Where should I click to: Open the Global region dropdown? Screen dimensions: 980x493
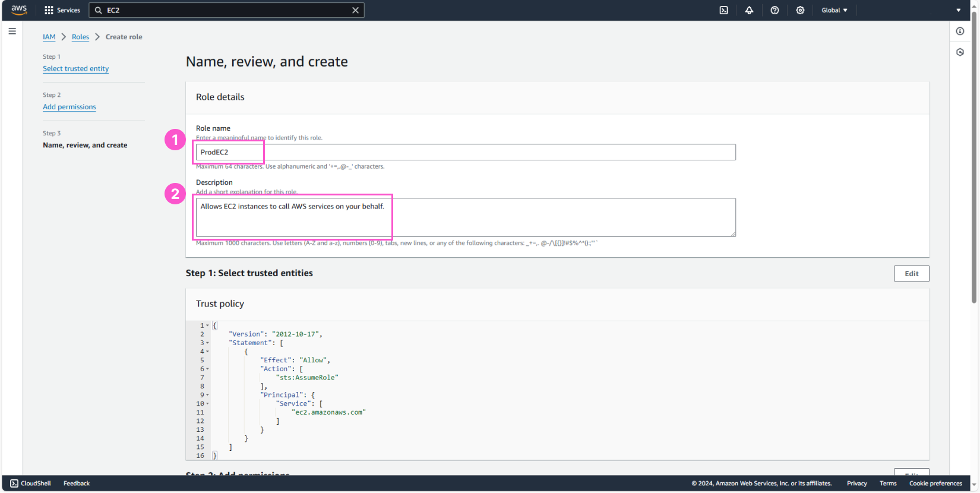pyautogui.click(x=834, y=10)
